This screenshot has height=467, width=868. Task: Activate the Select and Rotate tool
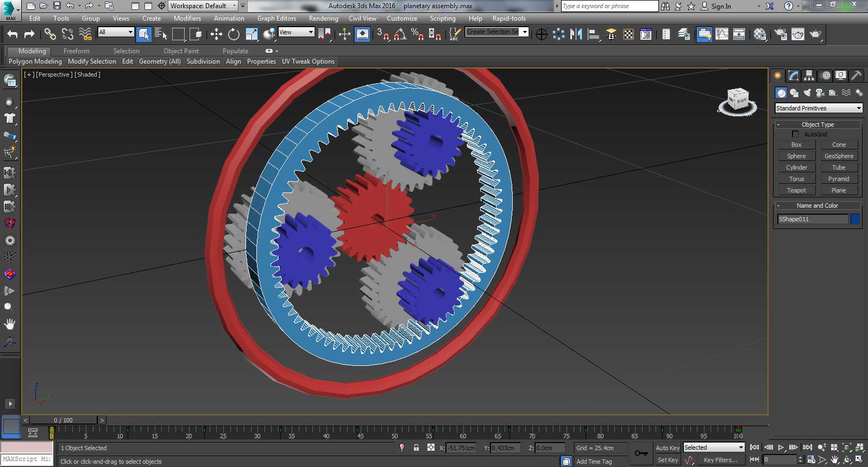(234, 34)
